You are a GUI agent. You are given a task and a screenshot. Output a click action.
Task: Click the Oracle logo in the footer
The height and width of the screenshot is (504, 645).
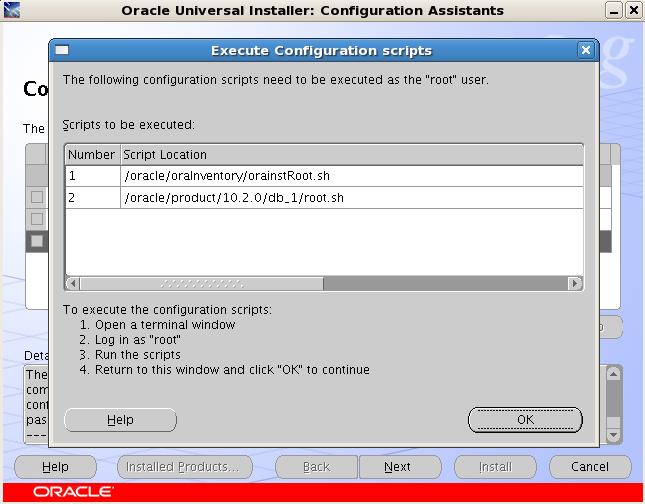72,492
